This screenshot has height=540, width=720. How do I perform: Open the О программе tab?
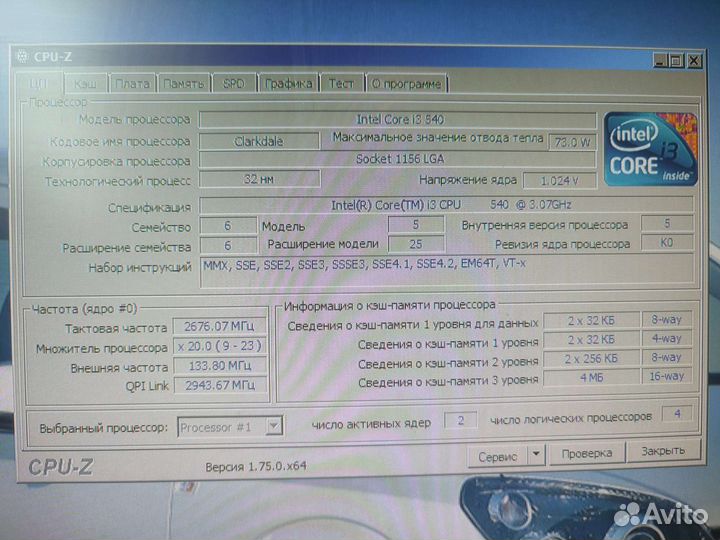point(406,84)
